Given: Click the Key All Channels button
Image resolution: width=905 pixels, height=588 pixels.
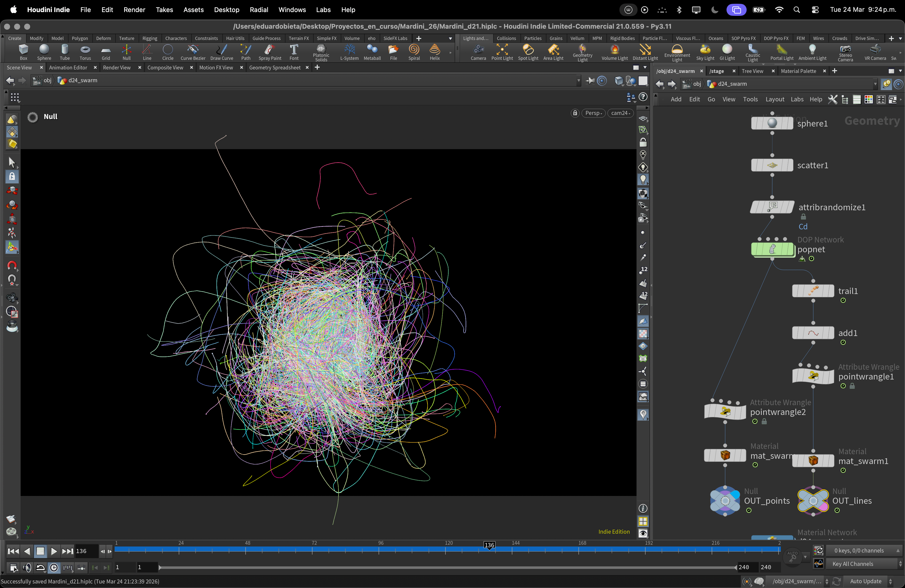Looking at the screenshot, I should 852,564.
